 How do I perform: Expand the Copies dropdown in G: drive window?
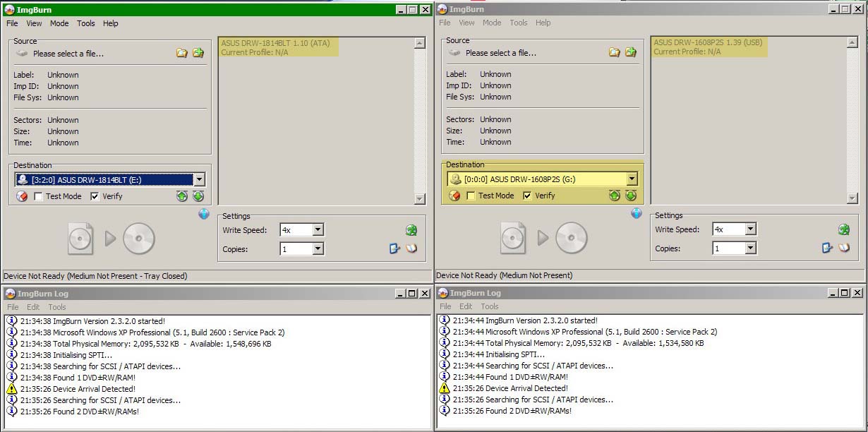click(750, 248)
